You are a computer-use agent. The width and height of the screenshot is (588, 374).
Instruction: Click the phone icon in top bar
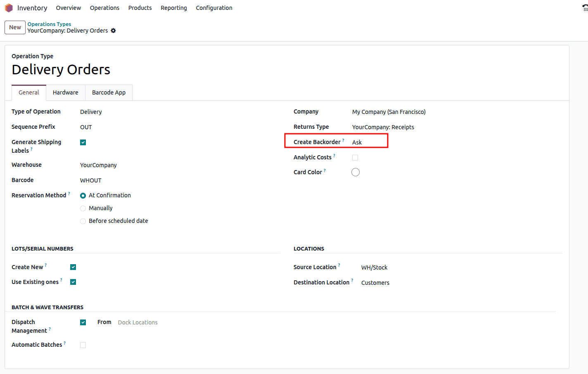click(585, 8)
